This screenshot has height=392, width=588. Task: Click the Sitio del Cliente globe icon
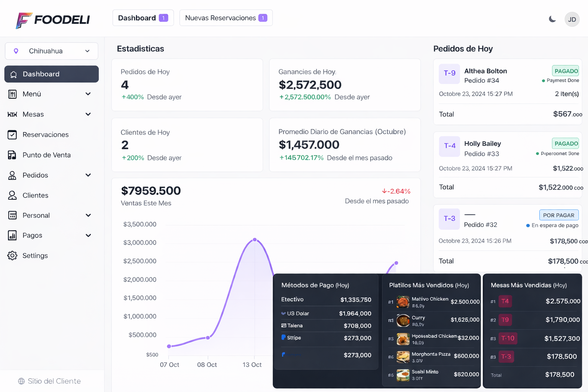(x=21, y=381)
